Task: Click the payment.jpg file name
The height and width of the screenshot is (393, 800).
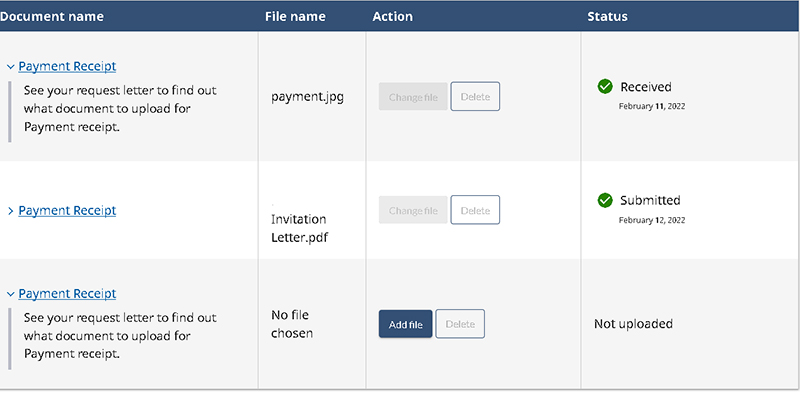Action: click(308, 97)
